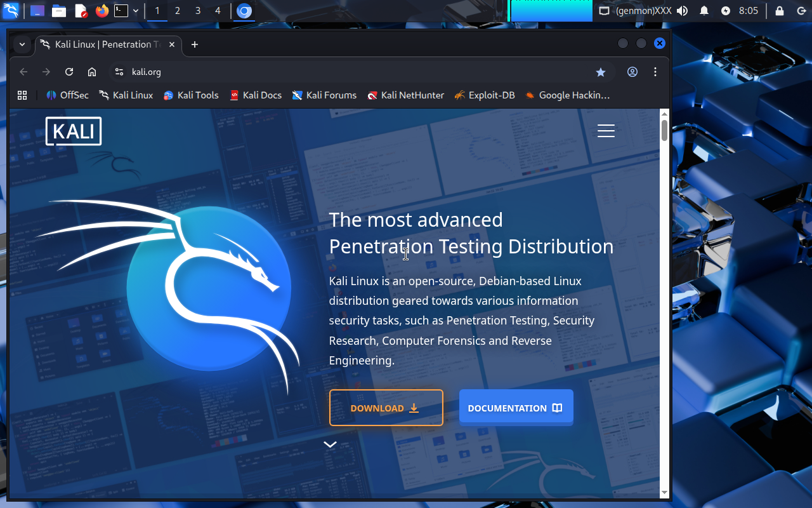This screenshot has height=508, width=812.
Task: Click the show desktop icon in panel
Action: tap(37, 11)
